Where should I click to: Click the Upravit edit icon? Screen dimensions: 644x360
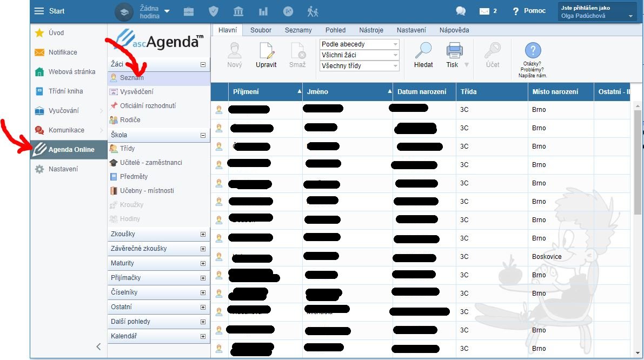(266, 51)
